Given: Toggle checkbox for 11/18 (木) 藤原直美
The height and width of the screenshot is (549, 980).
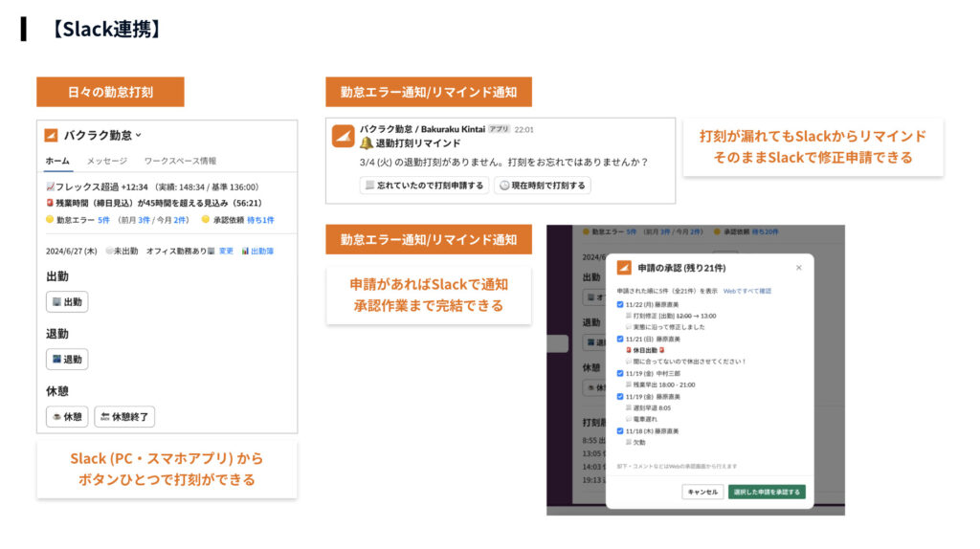Looking at the screenshot, I should point(620,430).
